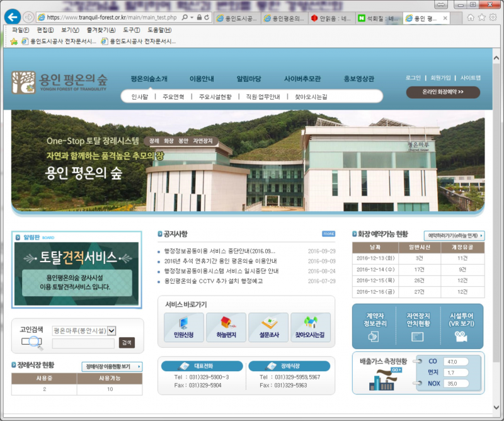The width and height of the screenshot is (504, 421).
Task: Open the 이용안내 navigation link
Action: click(202, 79)
